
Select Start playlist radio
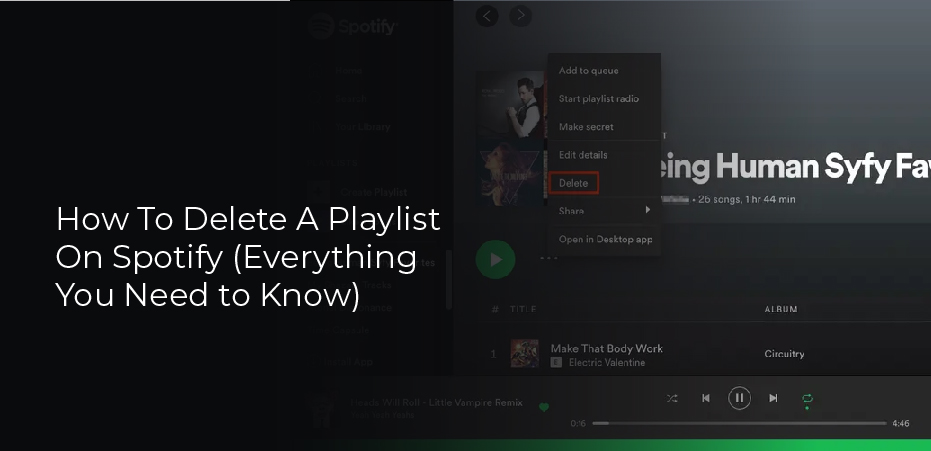[598, 99]
